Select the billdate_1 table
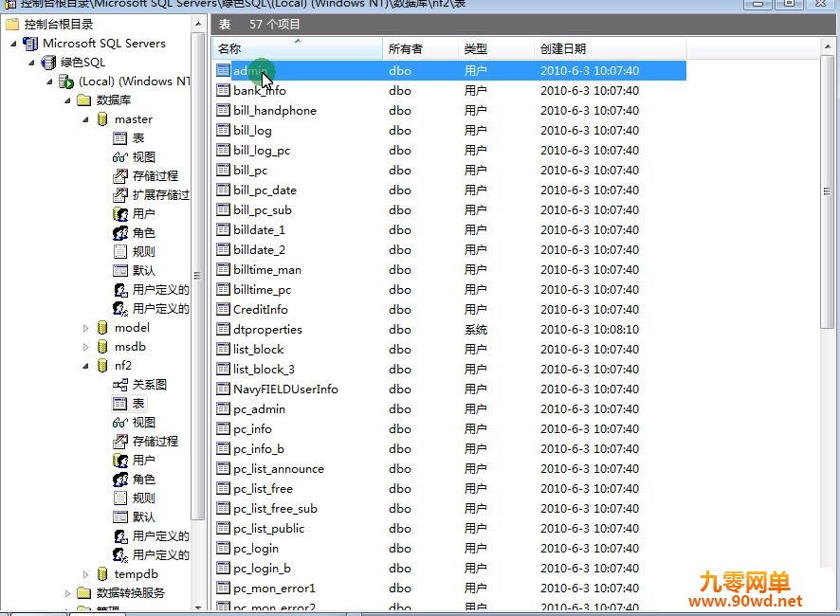840x616 pixels. tap(259, 230)
